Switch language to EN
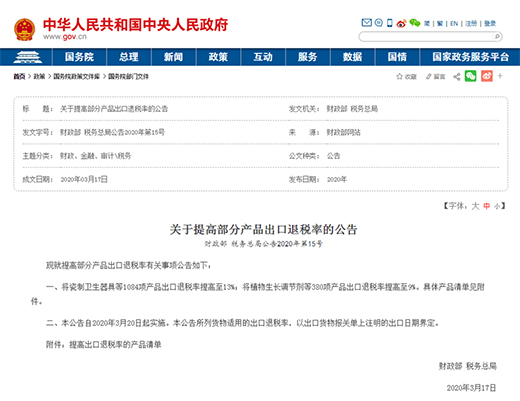Viewport: 520px width, 401px height. tap(454, 23)
